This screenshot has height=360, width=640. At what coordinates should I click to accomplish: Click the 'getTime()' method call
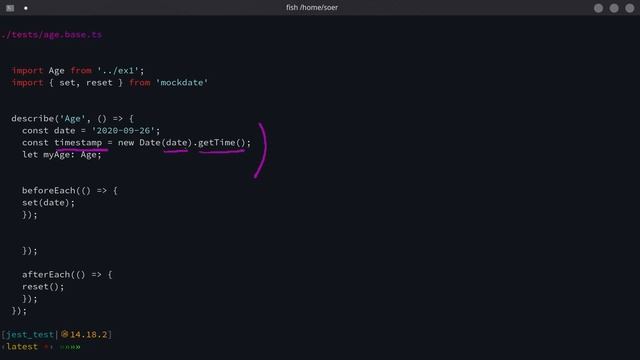click(222, 142)
